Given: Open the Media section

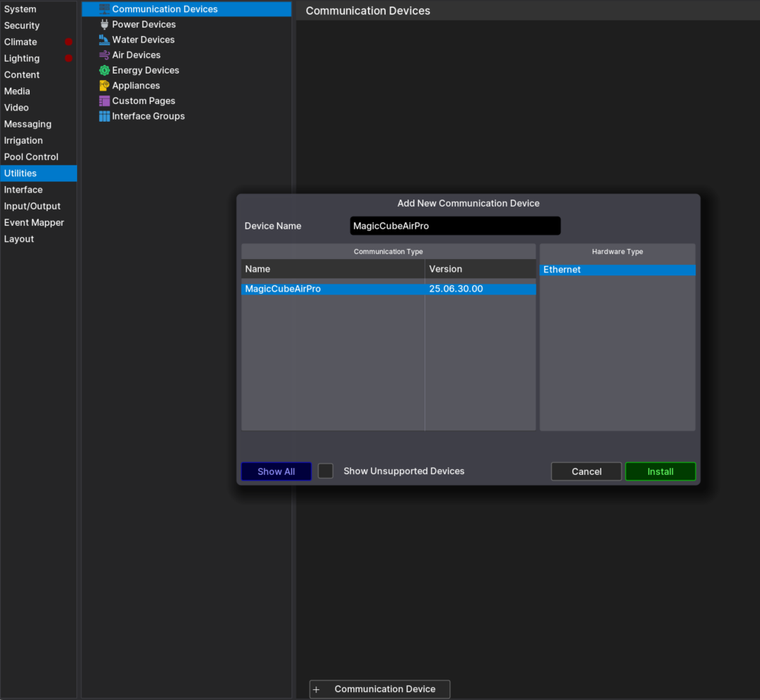Looking at the screenshot, I should pyautogui.click(x=38, y=91).
